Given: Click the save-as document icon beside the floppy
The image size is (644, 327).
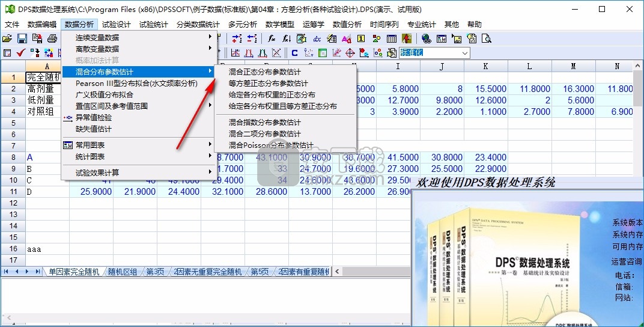Looking at the screenshot, I should click(x=37, y=38).
